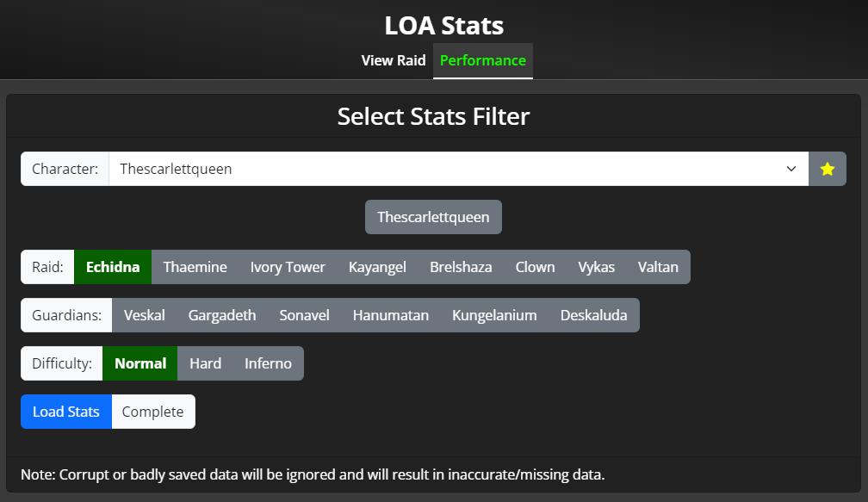Image resolution: width=868 pixels, height=502 pixels.
Task: Select the Echidna raid option
Action: click(x=113, y=267)
